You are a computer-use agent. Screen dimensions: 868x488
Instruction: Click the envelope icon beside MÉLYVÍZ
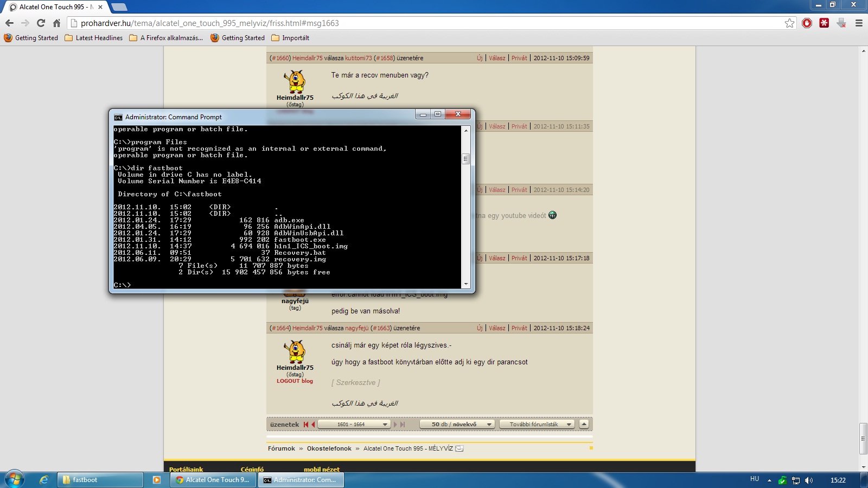coord(459,448)
